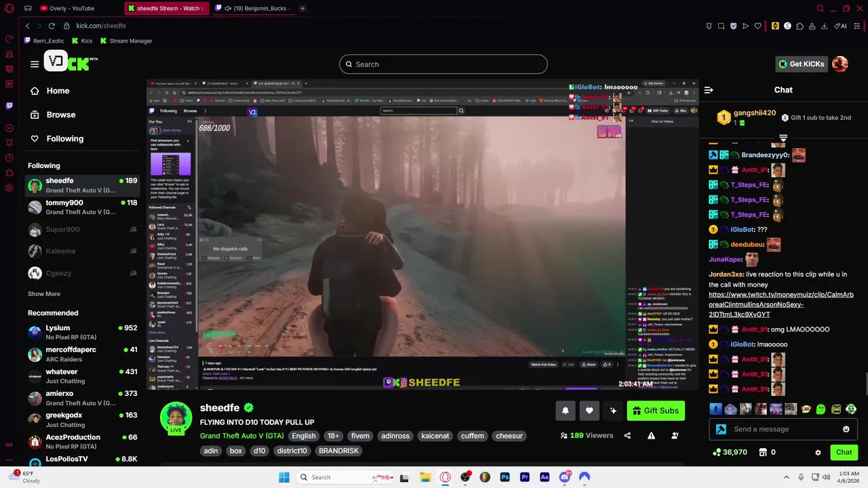Open Photoshop from the taskbar

pos(505,477)
